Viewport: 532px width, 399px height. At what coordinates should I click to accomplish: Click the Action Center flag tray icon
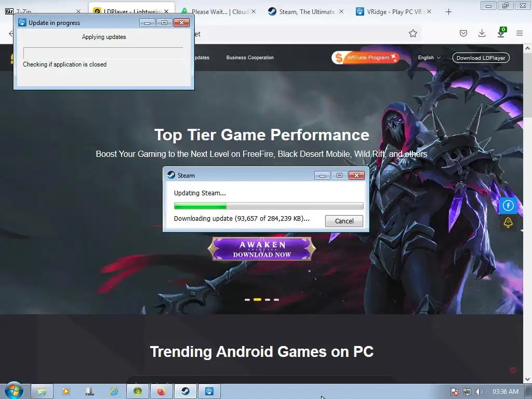point(455,392)
